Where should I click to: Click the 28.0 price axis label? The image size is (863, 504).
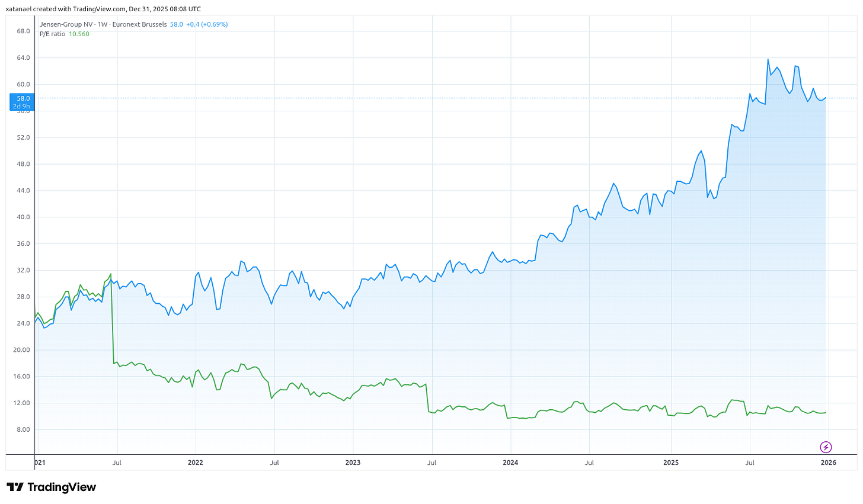pos(23,297)
